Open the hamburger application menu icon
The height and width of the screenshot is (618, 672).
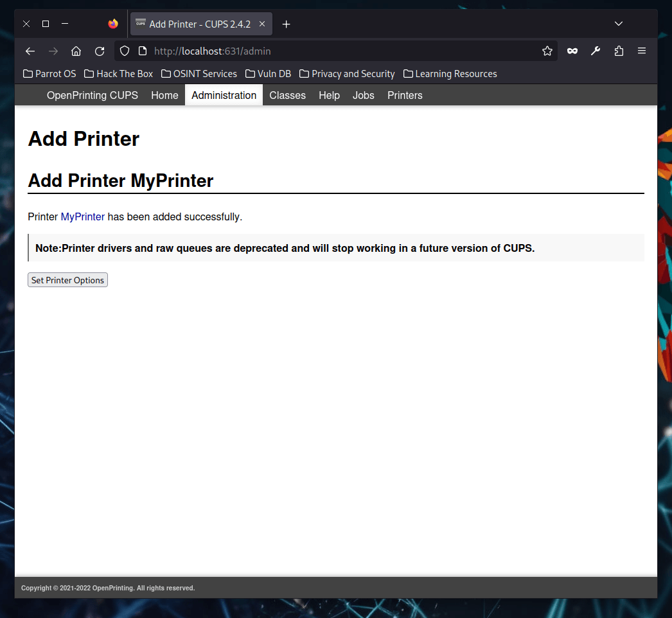point(641,51)
